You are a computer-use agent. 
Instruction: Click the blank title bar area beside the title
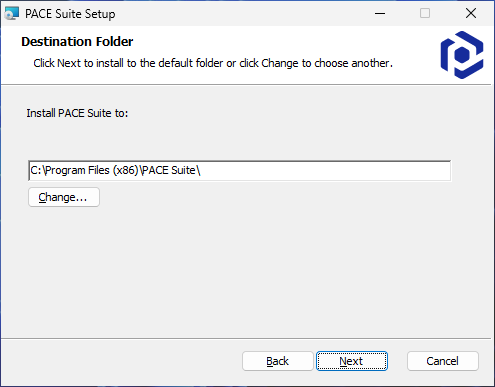coord(240,14)
